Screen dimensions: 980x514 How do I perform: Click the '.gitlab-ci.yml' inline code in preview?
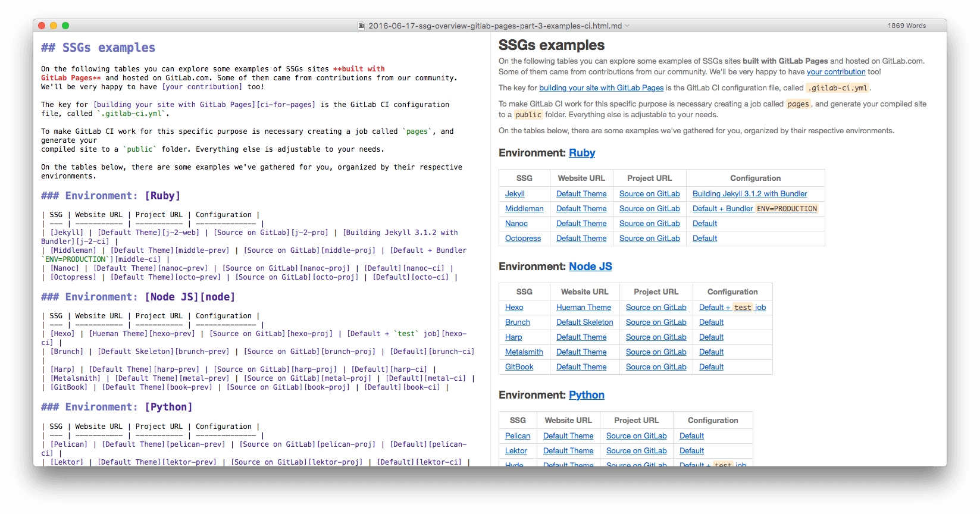pos(837,87)
